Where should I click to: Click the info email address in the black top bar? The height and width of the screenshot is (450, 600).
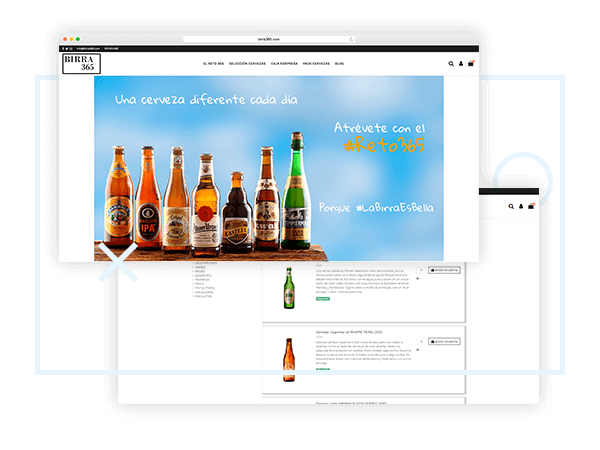88,49
